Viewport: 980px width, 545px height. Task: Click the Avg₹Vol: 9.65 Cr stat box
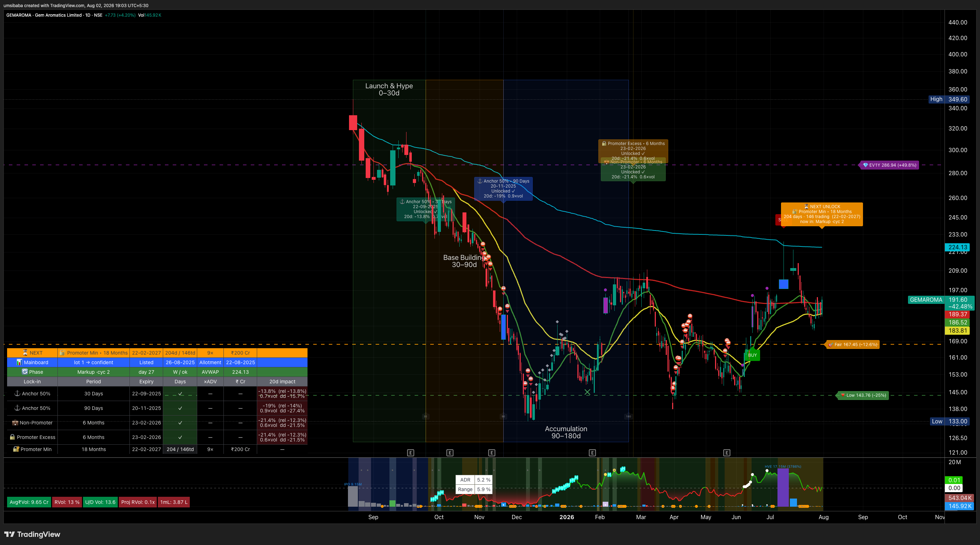(x=29, y=502)
